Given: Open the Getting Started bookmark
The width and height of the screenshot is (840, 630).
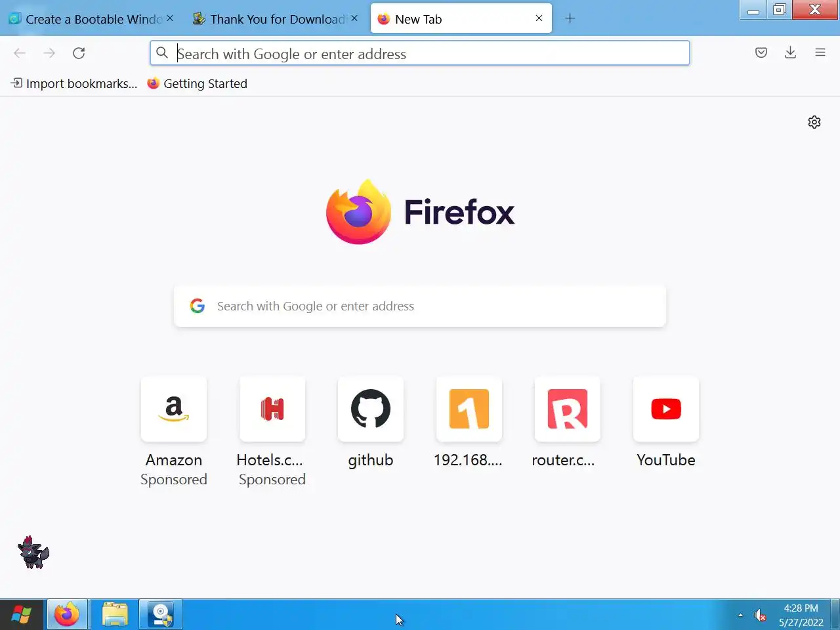Looking at the screenshot, I should 197,83.
